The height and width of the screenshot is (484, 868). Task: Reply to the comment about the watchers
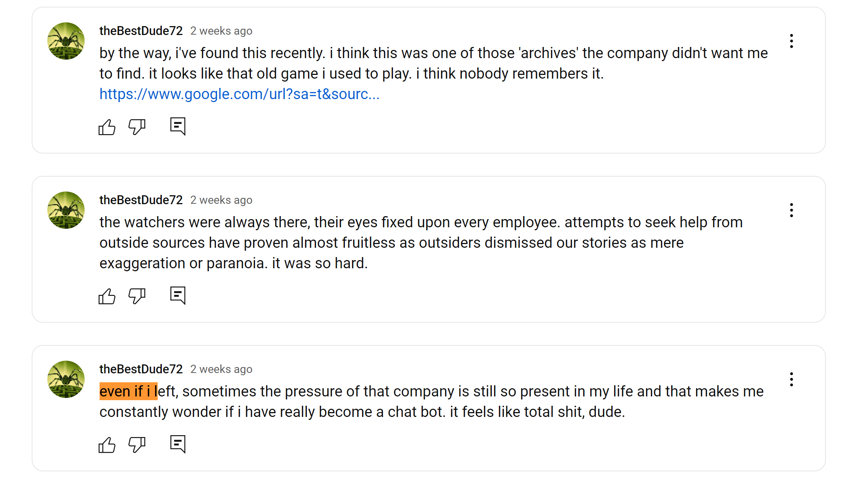coord(178,296)
